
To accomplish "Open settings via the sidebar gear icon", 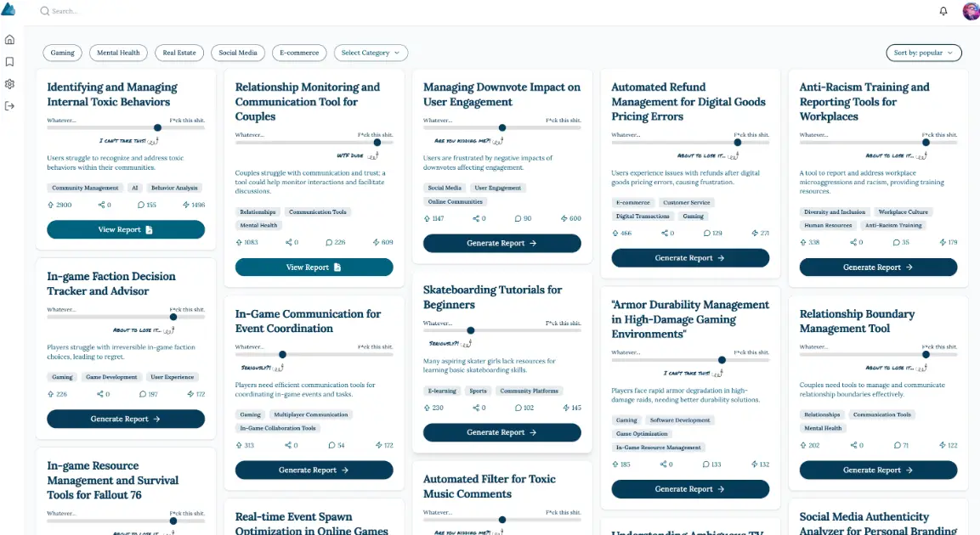I will pos(9,84).
